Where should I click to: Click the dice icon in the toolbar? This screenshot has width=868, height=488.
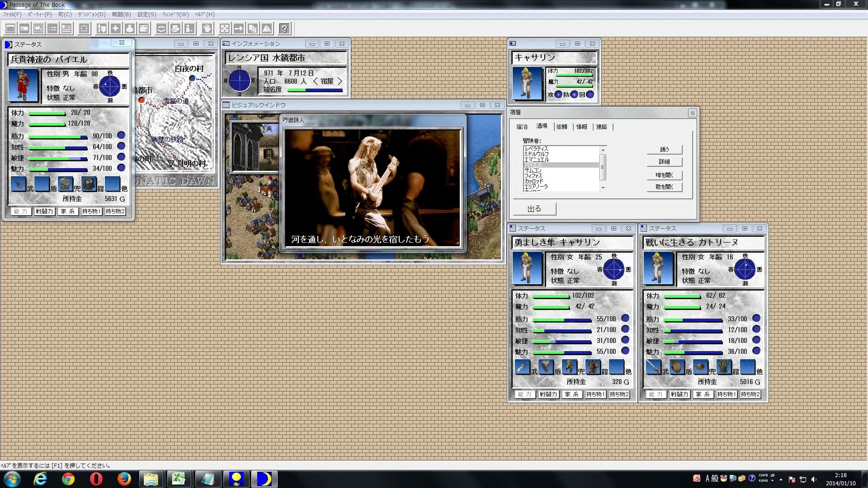[x=225, y=29]
